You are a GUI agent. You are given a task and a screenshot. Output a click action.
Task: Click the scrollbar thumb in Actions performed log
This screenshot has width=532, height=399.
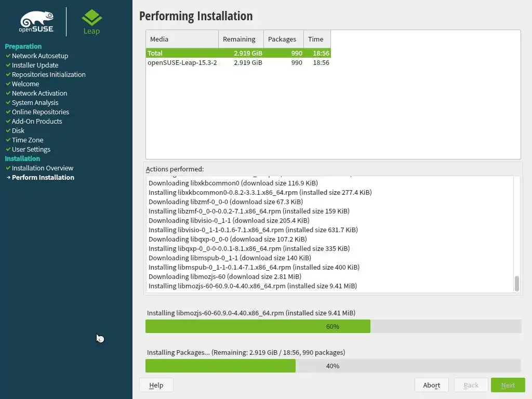(517, 284)
